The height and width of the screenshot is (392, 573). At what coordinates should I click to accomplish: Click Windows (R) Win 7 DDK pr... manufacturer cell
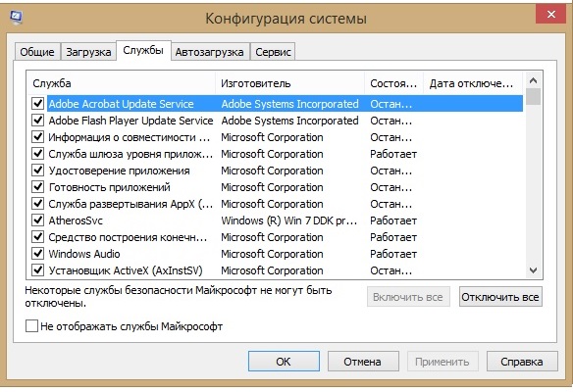pos(288,220)
